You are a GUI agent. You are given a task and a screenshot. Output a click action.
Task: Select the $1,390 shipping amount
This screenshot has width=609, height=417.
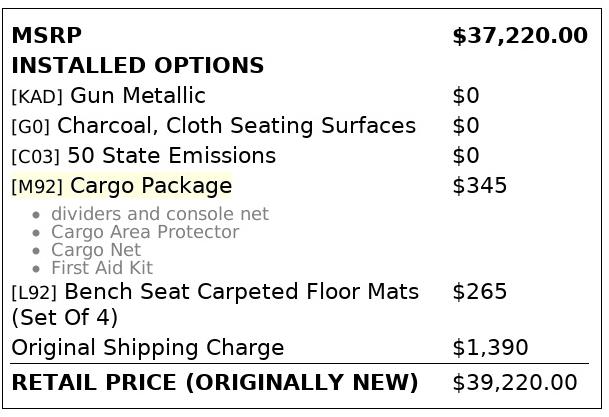coord(490,348)
